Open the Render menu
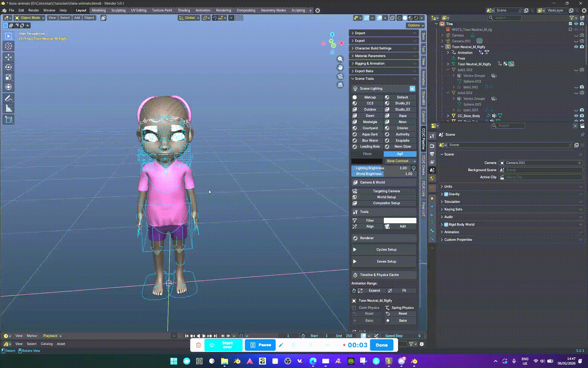Viewport: 588px width, 368px height. (x=34, y=10)
